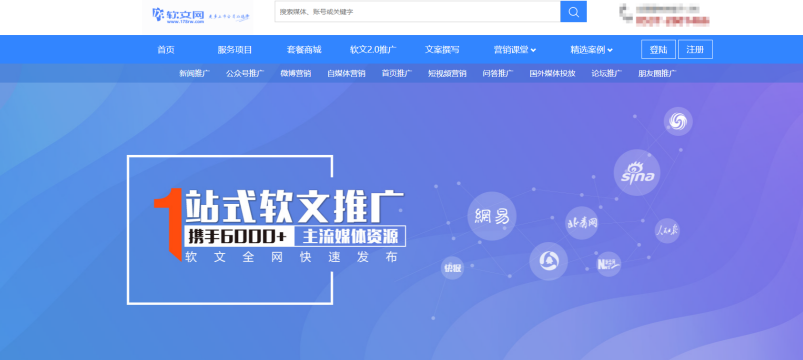
Task: Open the 问答推广 sub-menu link
Action: 498,73
